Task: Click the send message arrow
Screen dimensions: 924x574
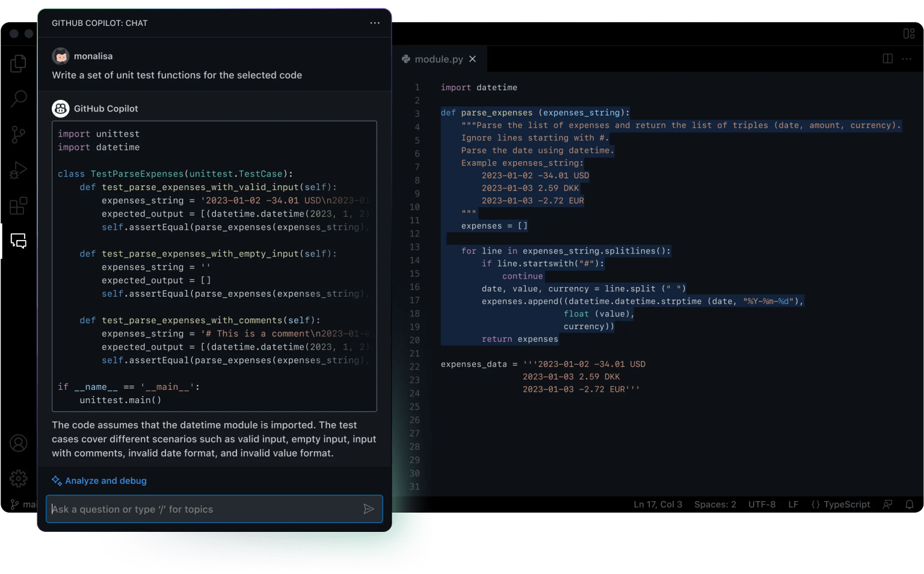Action: pyautogui.click(x=369, y=509)
